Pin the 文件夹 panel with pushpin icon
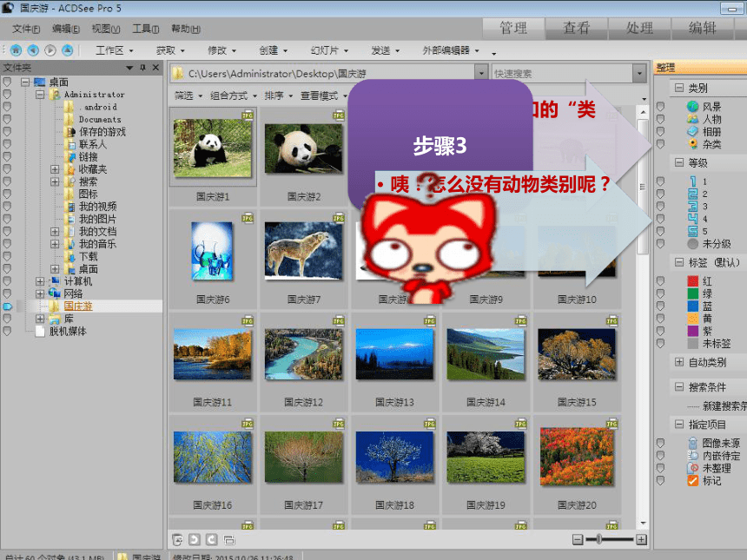Screen dimensions: 747x560 pyautogui.click(x=143, y=68)
